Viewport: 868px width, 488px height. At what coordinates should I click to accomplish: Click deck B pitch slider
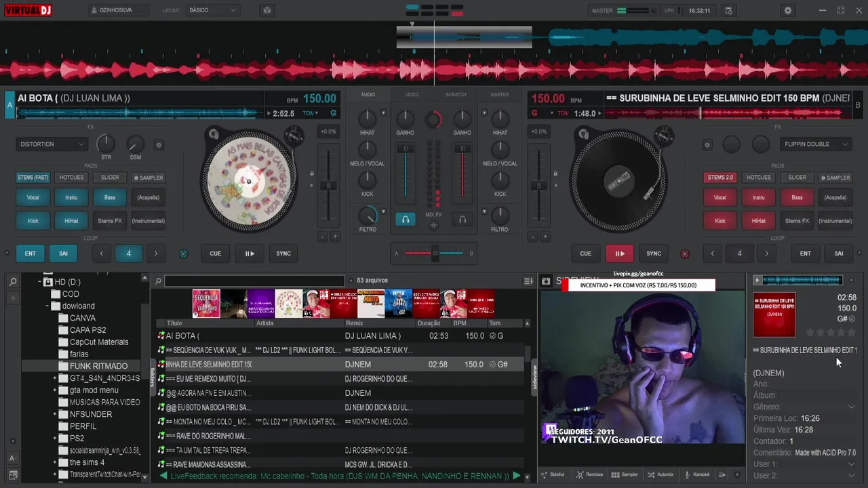click(539, 185)
